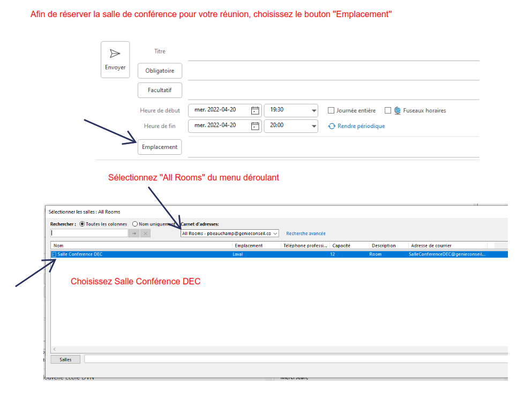Click the Obligatoire recipients field
The width and height of the screenshot is (532, 399).
pos(334,73)
